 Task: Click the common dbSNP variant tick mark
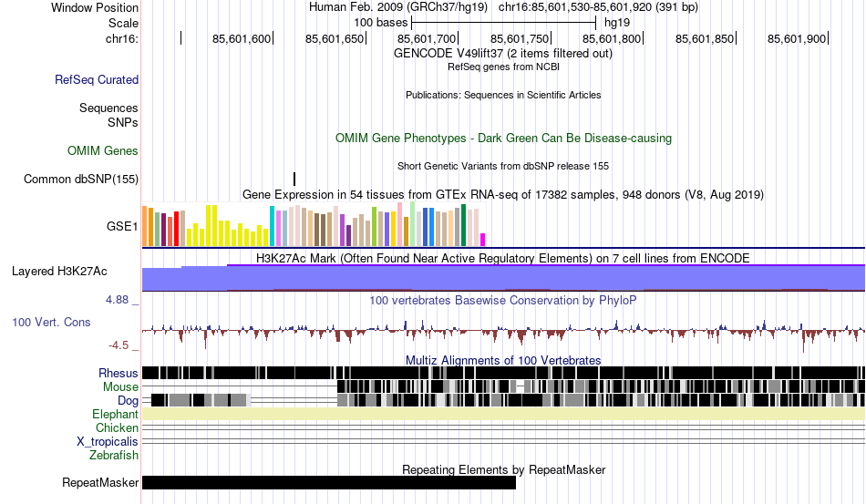point(294,179)
